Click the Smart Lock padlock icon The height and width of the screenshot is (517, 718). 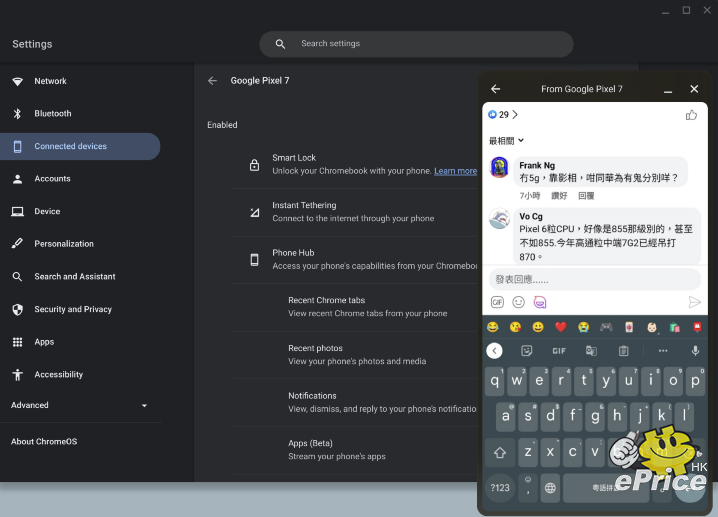254,165
